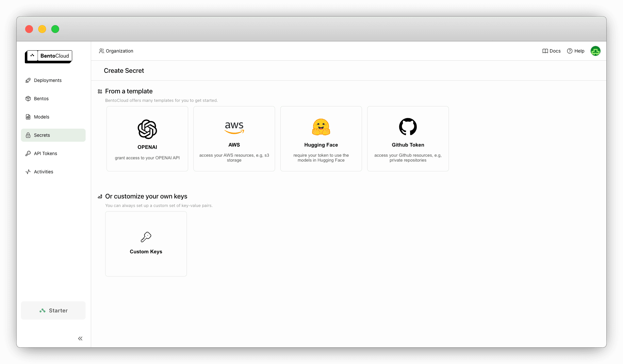Click the Models file icon
Viewport: 623px width, 364px height.
pyautogui.click(x=28, y=117)
